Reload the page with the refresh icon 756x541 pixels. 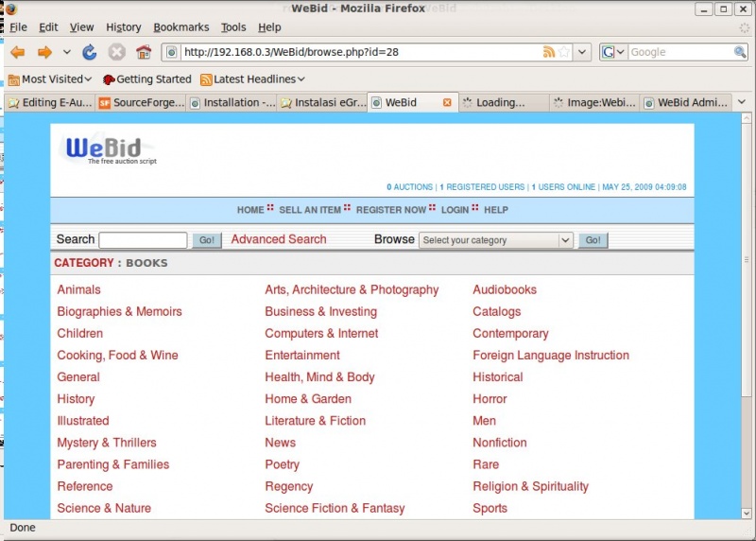90,52
